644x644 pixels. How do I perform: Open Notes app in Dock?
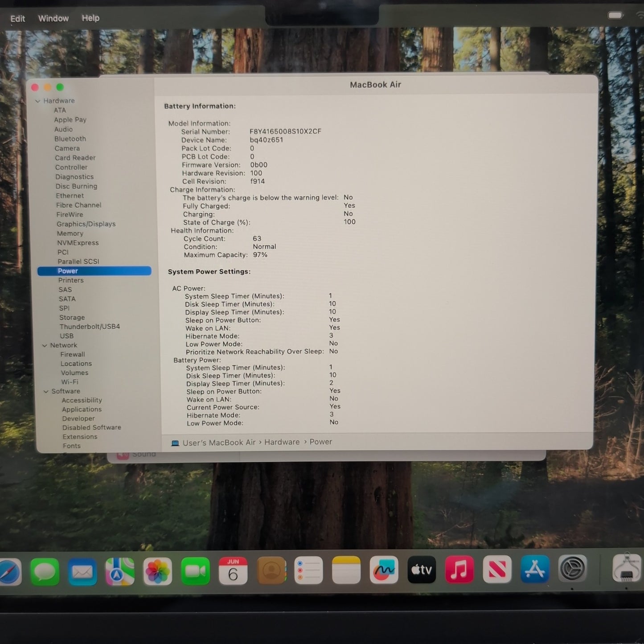tap(346, 570)
